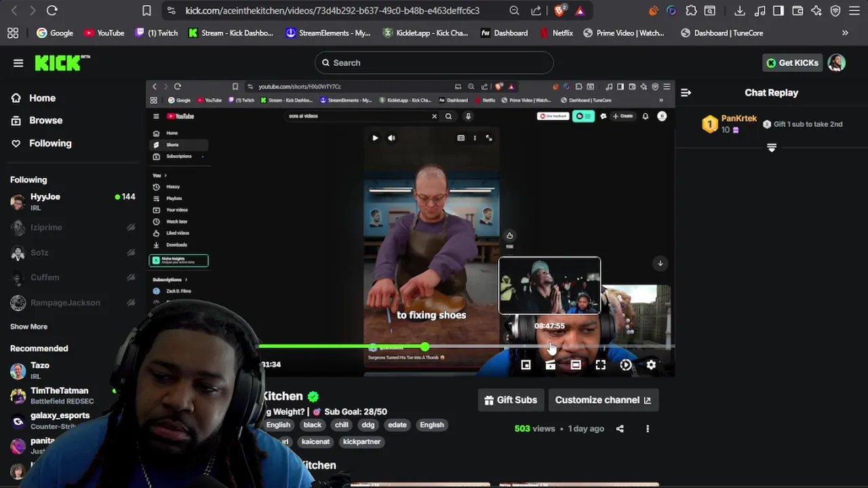This screenshot has height=488, width=868.
Task: Open the Brave Wallet icon
Action: click(797, 10)
